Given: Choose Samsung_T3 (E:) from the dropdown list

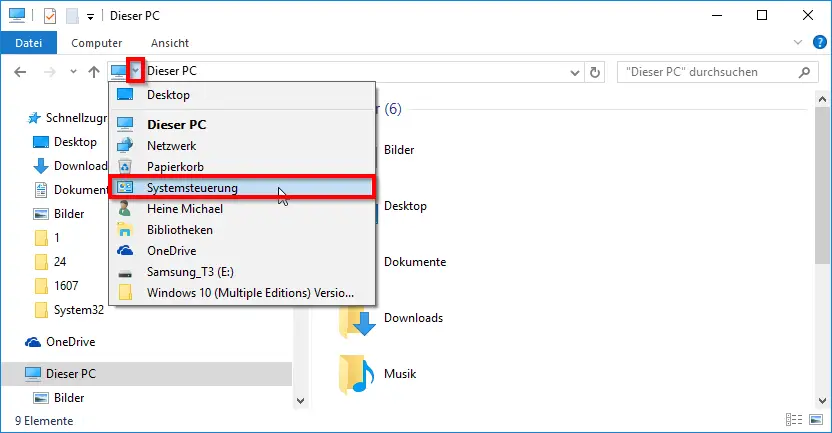Looking at the screenshot, I should 242,272.
